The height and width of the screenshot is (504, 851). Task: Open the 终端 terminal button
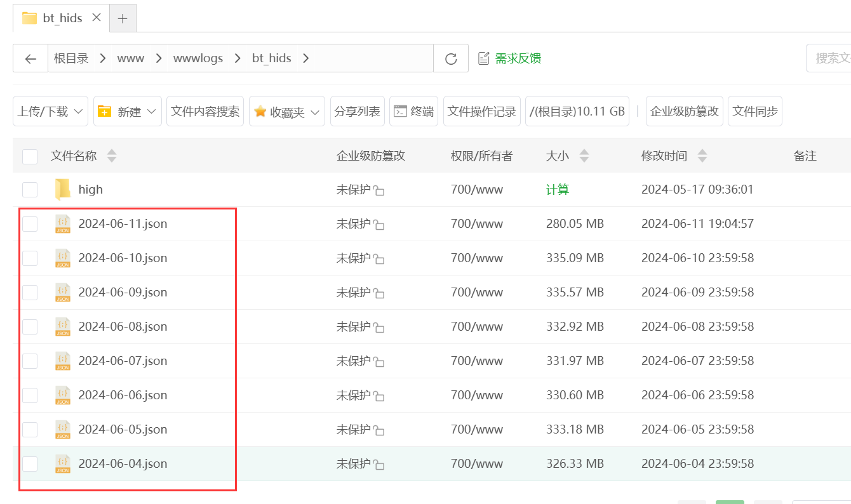[414, 112]
